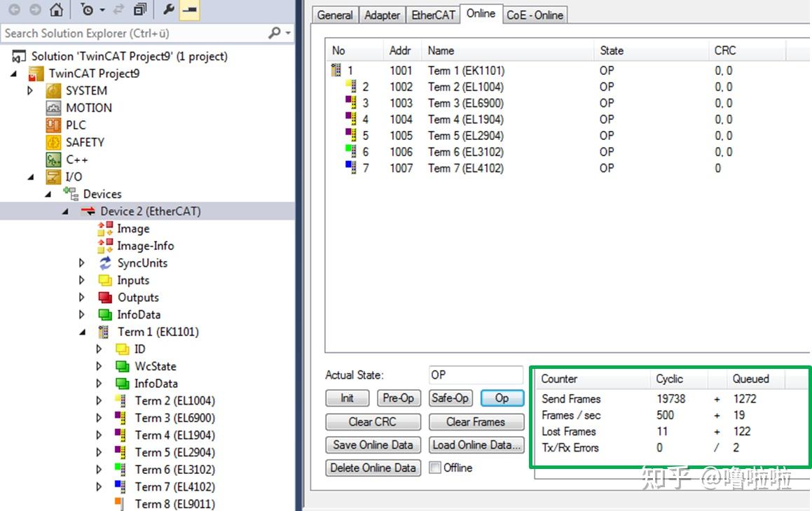Expand the SyncUnits node
The width and height of the screenshot is (812, 511).
pos(81,262)
